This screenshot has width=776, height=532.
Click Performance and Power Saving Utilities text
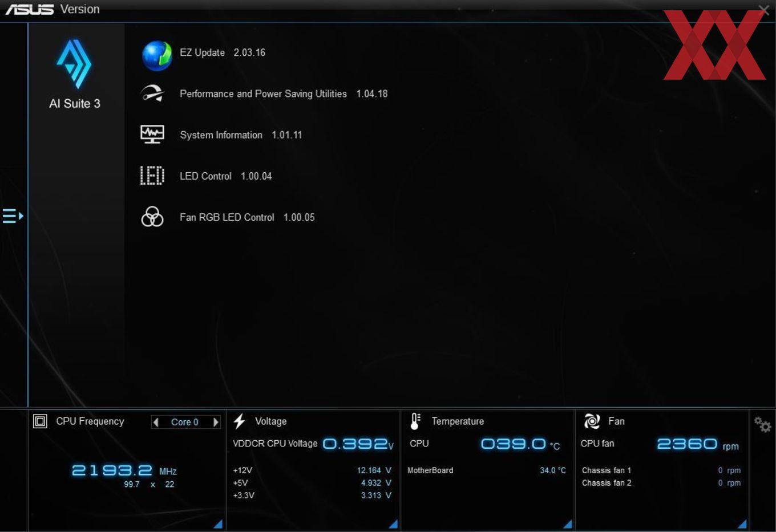pos(263,94)
